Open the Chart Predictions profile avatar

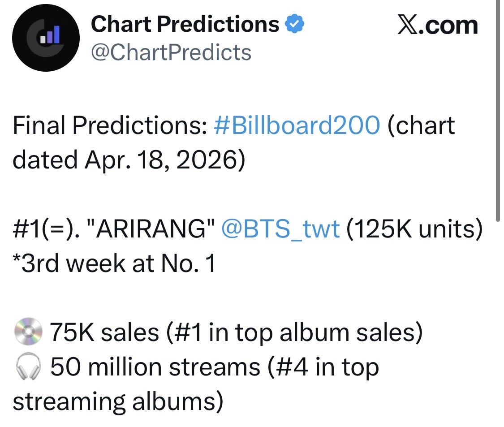[46, 38]
